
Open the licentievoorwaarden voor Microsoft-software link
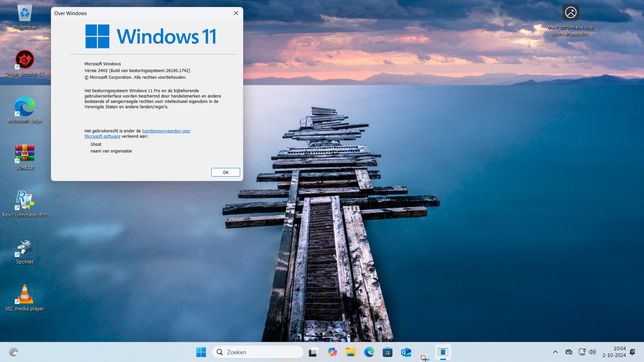[137, 134]
